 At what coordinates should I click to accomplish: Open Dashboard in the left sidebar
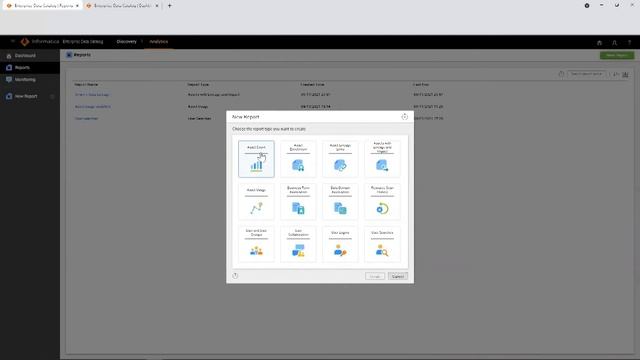[x=30, y=56]
